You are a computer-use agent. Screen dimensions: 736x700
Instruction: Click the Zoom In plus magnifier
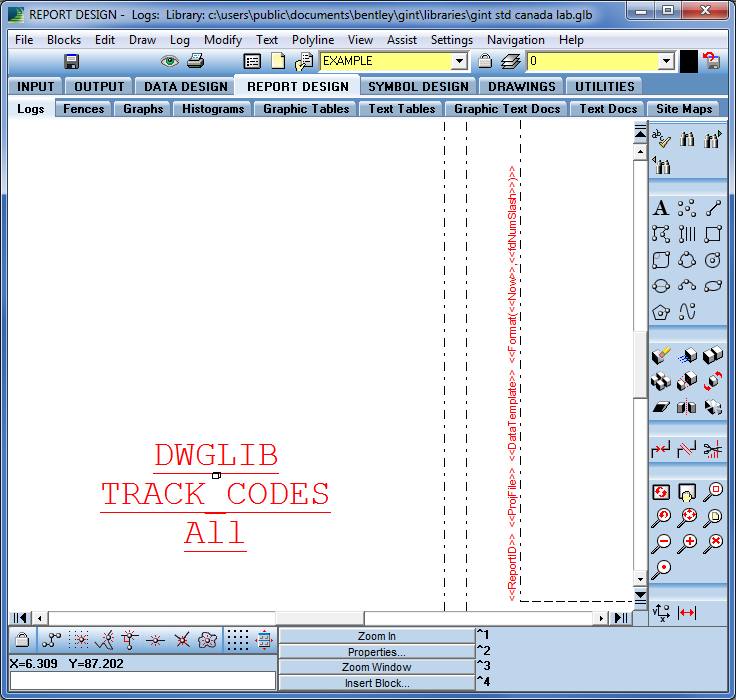point(687,543)
